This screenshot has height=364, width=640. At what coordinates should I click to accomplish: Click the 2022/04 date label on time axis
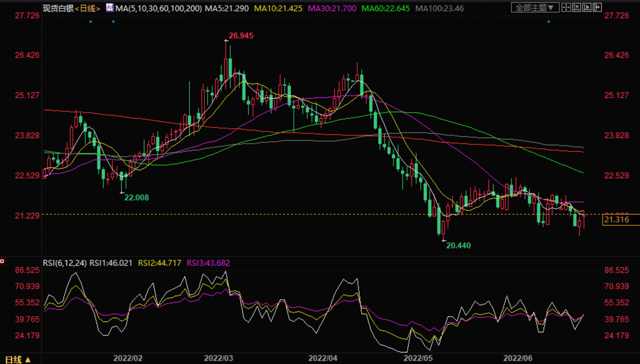click(x=323, y=358)
